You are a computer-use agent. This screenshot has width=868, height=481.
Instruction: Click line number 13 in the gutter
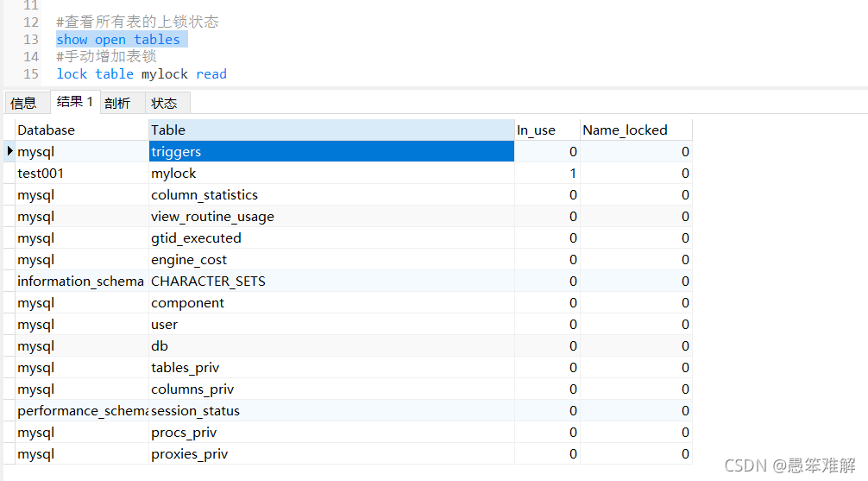click(x=31, y=40)
